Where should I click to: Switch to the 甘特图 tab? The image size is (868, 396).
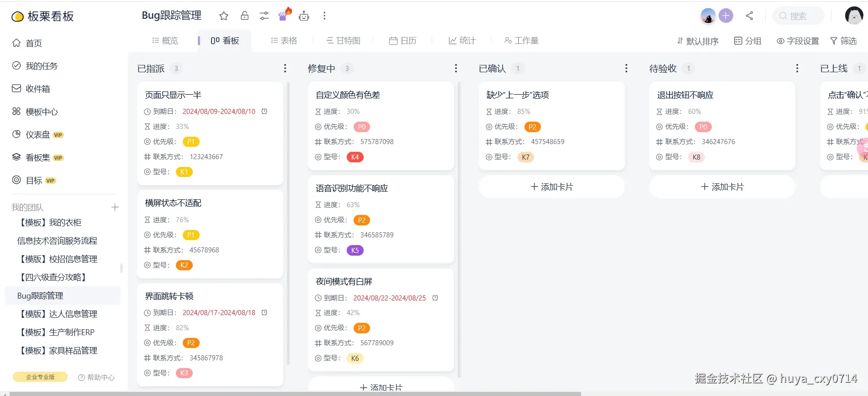pos(343,41)
